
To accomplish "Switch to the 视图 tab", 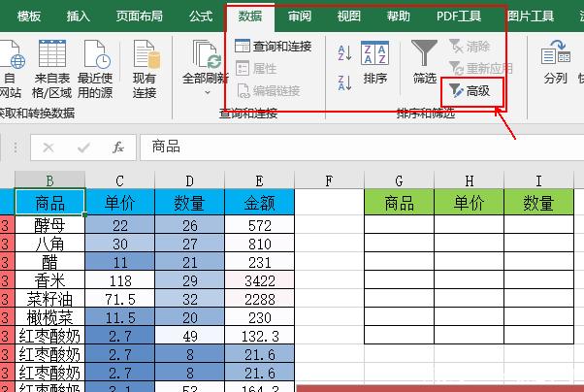I will pos(348,16).
